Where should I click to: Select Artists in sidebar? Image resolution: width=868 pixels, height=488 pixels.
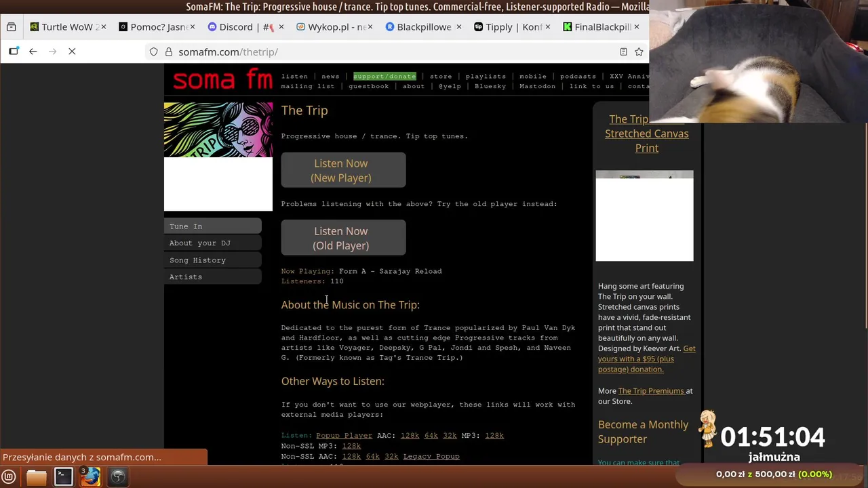[x=213, y=277]
